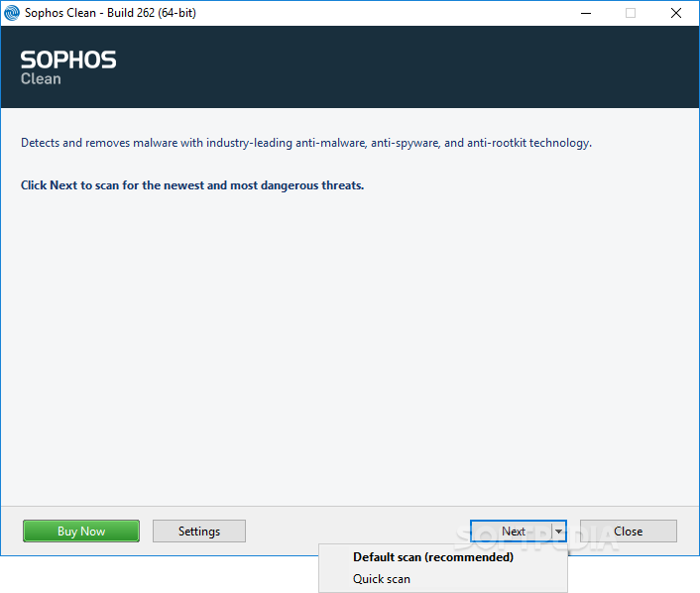The image size is (700, 593).
Task: Click the 'Detects and removes malware' description
Action: pyautogui.click(x=306, y=143)
